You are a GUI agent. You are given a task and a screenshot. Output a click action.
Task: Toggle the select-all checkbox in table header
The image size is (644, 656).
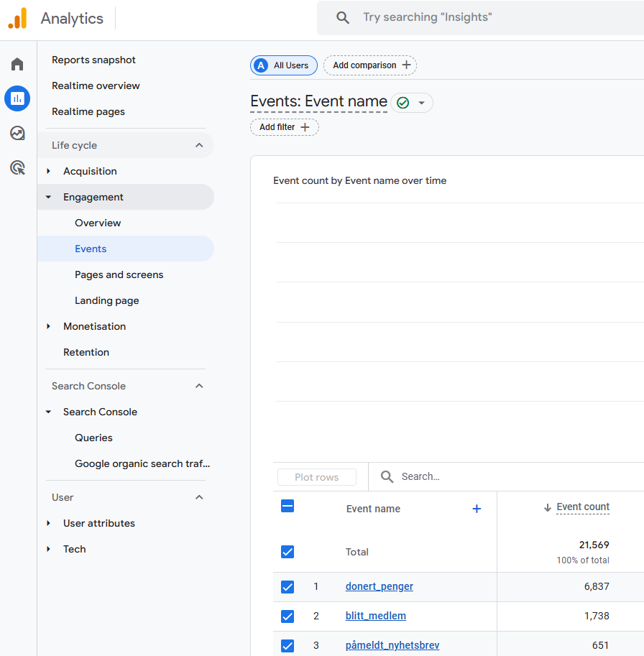287,507
